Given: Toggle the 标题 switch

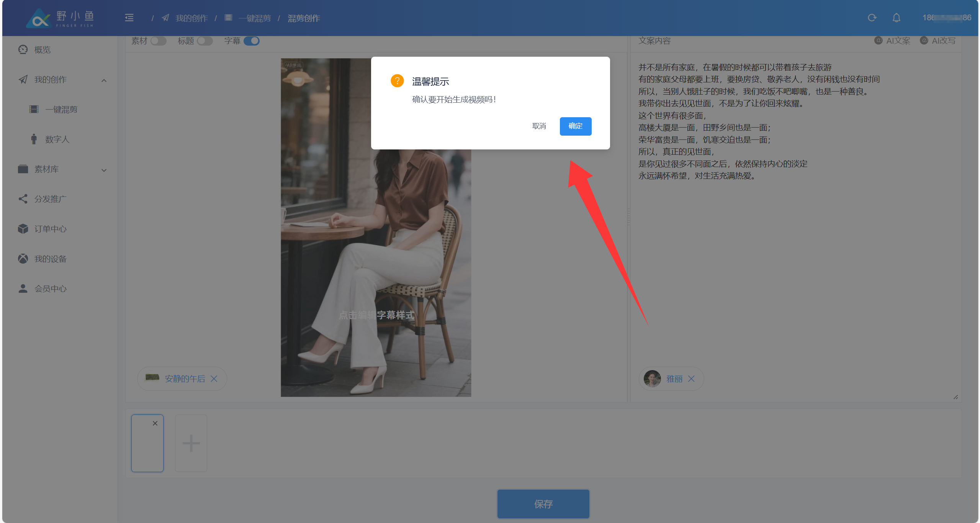Looking at the screenshot, I should 205,41.
